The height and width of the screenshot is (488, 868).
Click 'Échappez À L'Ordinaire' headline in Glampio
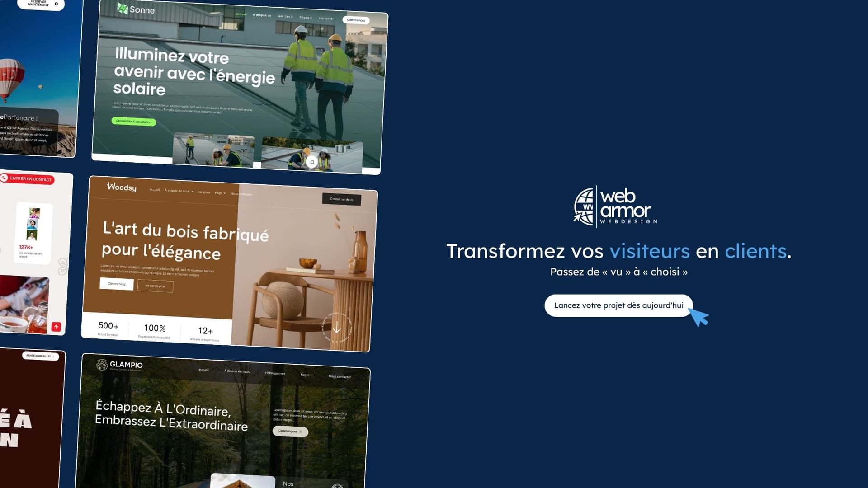(172, 415)
